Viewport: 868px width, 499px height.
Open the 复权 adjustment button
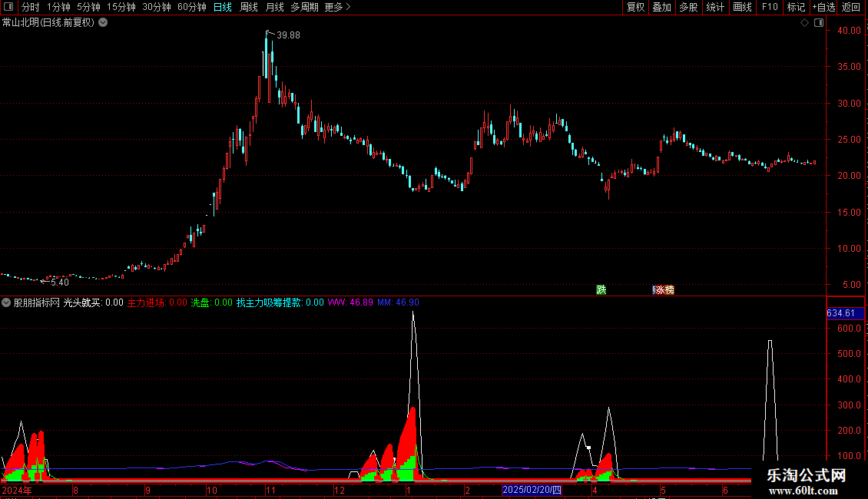click(635, 7)
